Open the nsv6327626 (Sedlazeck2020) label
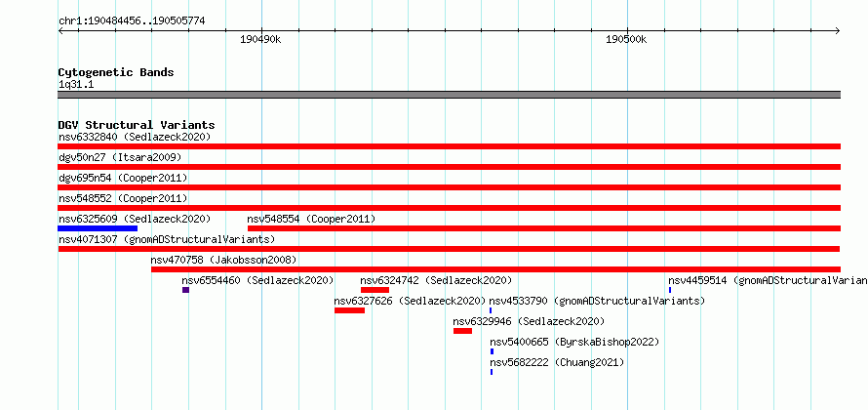The height and width of the screenshot is (410, 868). coord(410,301)
